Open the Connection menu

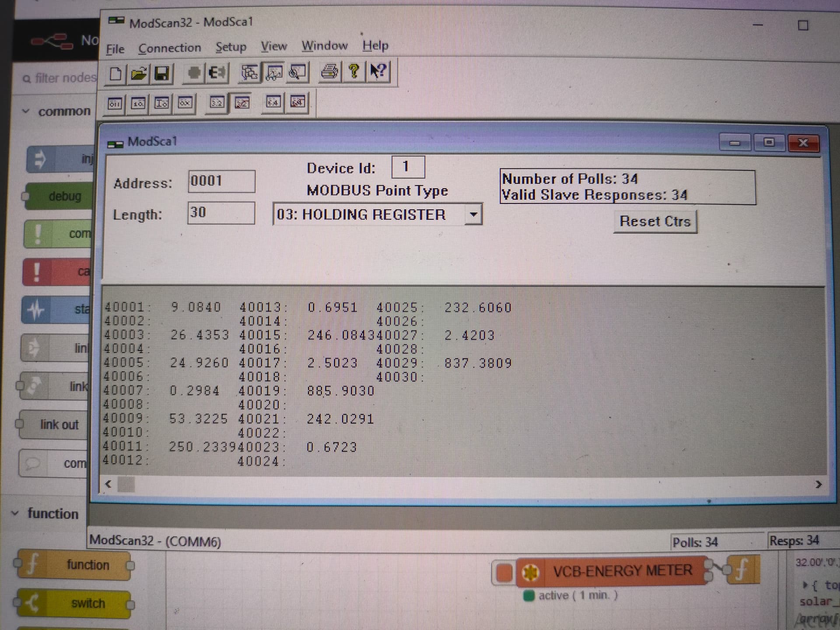tap(169, 48)
